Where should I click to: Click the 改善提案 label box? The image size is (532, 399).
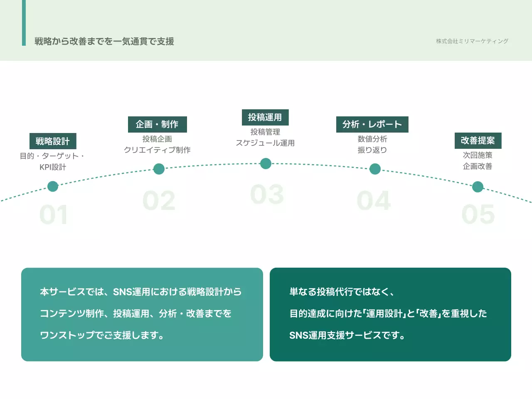coord(478,140)
